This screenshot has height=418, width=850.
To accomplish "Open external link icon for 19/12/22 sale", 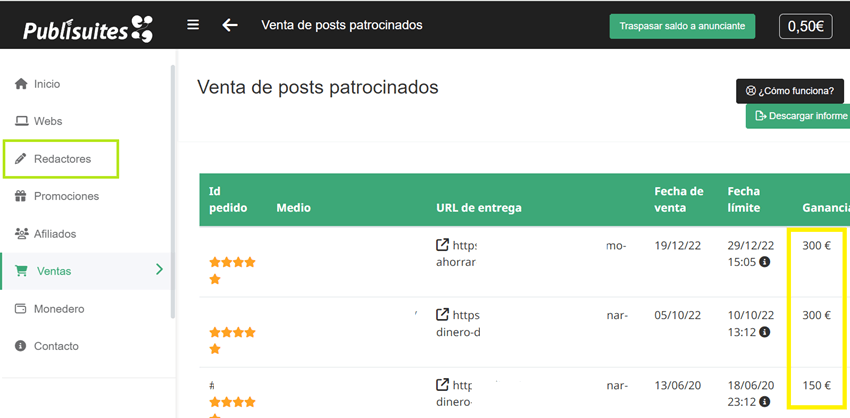I will pos(442,245).
